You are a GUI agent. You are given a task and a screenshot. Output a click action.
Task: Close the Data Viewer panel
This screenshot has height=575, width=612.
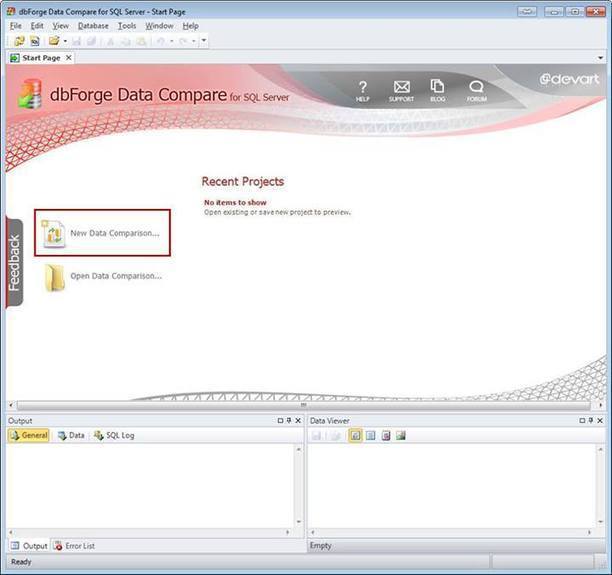pyautogui.click(x=600, y=420)
